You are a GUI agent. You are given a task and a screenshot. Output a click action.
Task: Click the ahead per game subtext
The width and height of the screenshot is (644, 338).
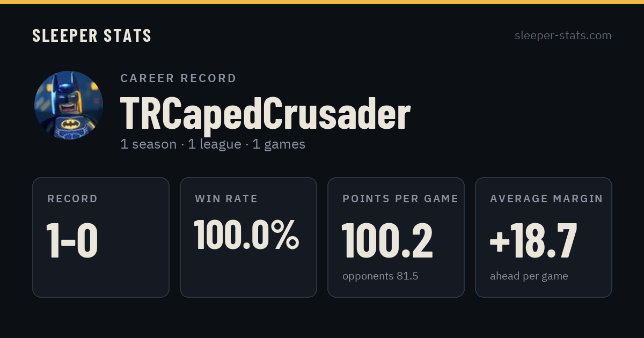(529, 276)
